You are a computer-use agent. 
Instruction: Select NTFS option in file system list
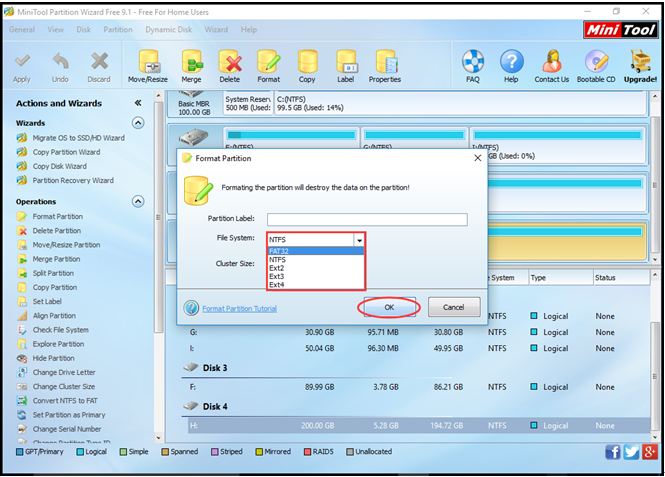tap(316, 259)
